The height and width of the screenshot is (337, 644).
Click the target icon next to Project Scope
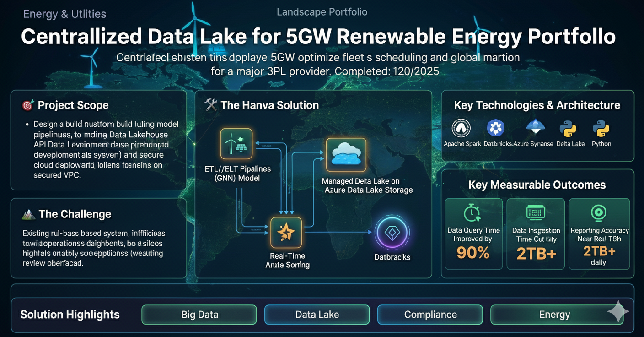click(27, 105)
